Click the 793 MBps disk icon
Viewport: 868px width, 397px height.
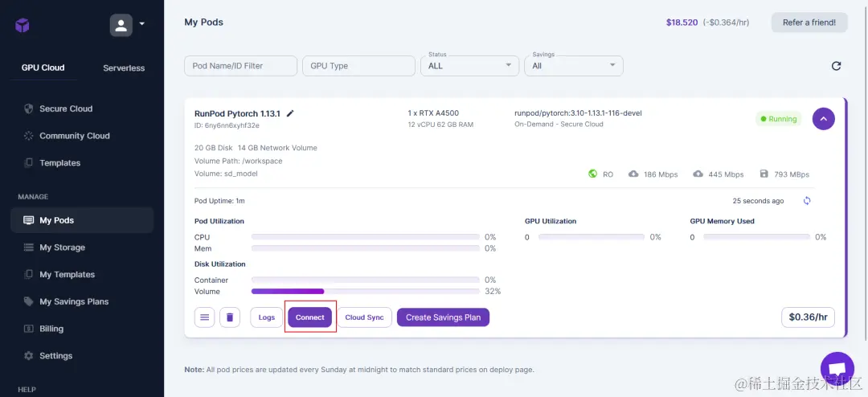[764, 174]
